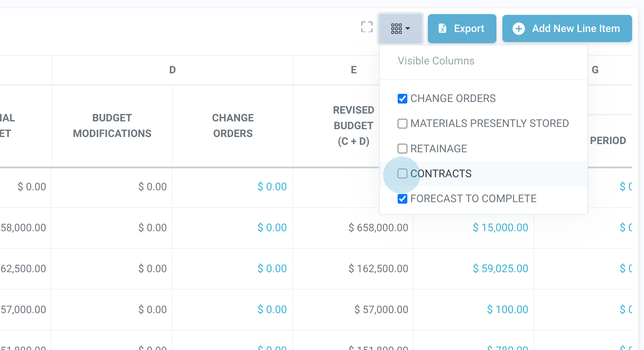Uncheck the CHANGE ORDERS column checkbox
Screen dimensions: 644x350
(x=402, y=99)
